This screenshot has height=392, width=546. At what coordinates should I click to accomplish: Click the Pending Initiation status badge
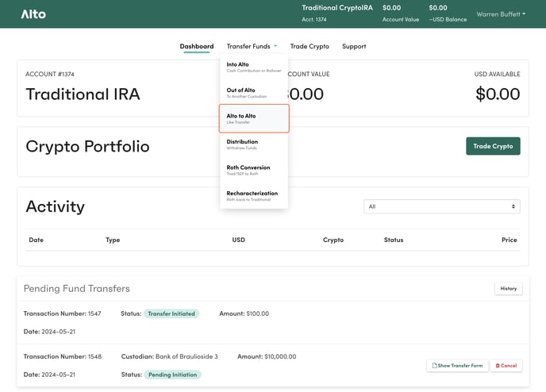coord(173,375)
